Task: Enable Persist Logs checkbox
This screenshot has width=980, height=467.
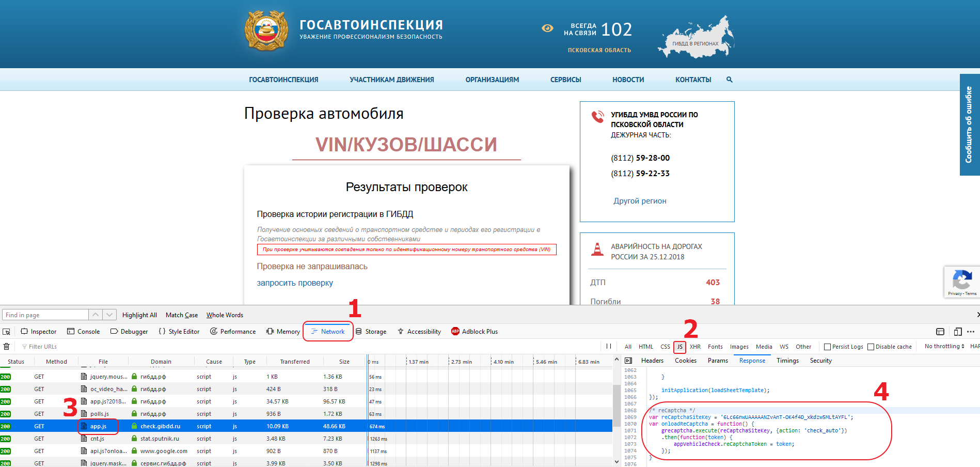Action: (x=827, y=347)
